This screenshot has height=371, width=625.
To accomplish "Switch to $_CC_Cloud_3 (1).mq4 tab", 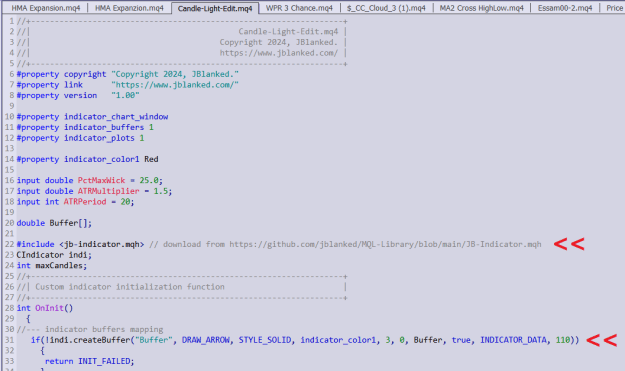I will [386, 8].
